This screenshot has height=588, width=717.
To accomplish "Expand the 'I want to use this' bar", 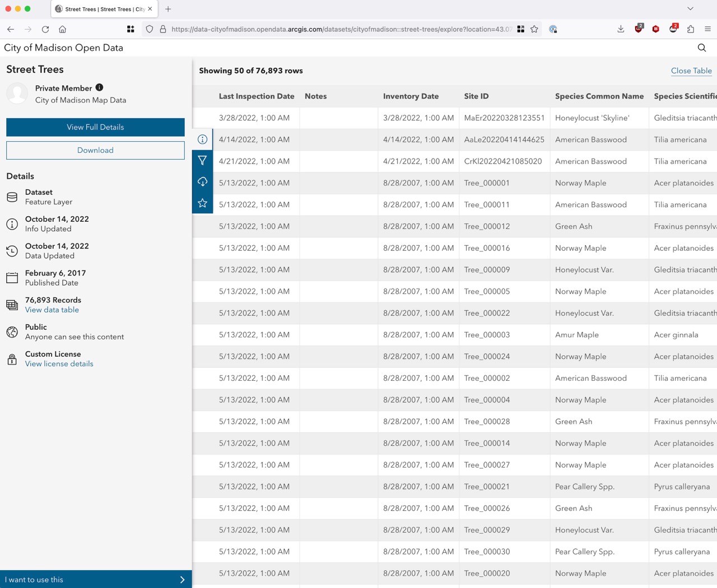I will 96,580.
